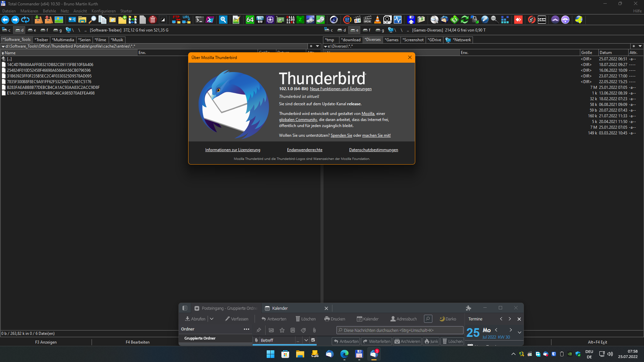644x362 pixels.
Task: Launch MPC-BE from the toolbar
Action: (x=367, y=20)
